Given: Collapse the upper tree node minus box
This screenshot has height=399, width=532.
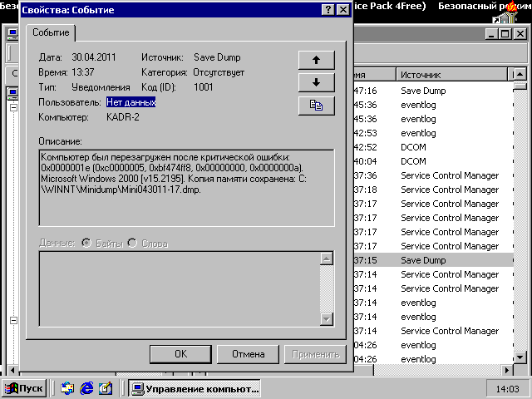Looking at the screenshot, I should click(x=13, y=107).
